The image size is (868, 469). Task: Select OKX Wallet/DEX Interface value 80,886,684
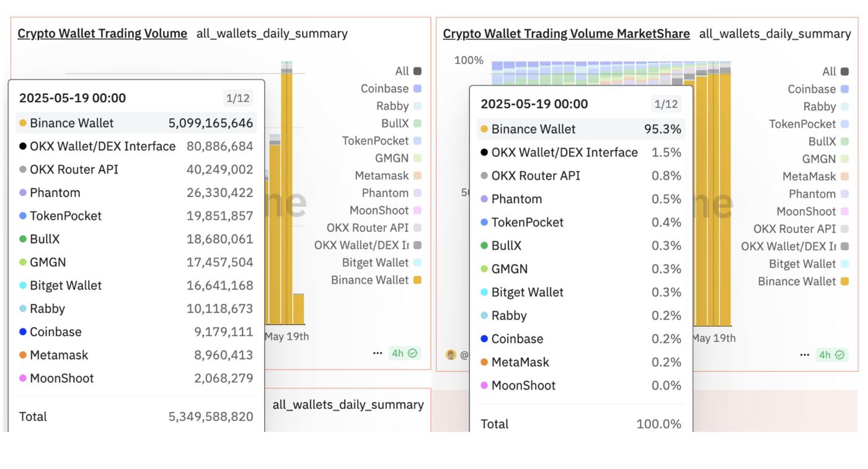pyautogui.click(x=220, y=146)
